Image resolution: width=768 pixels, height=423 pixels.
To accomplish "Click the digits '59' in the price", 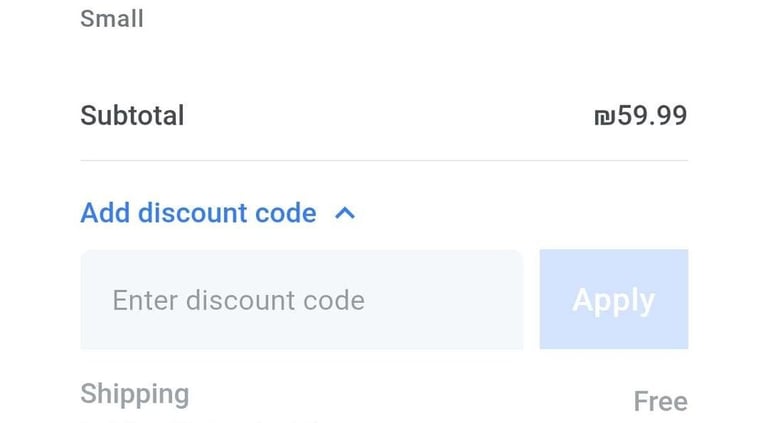I will point(631,115).
